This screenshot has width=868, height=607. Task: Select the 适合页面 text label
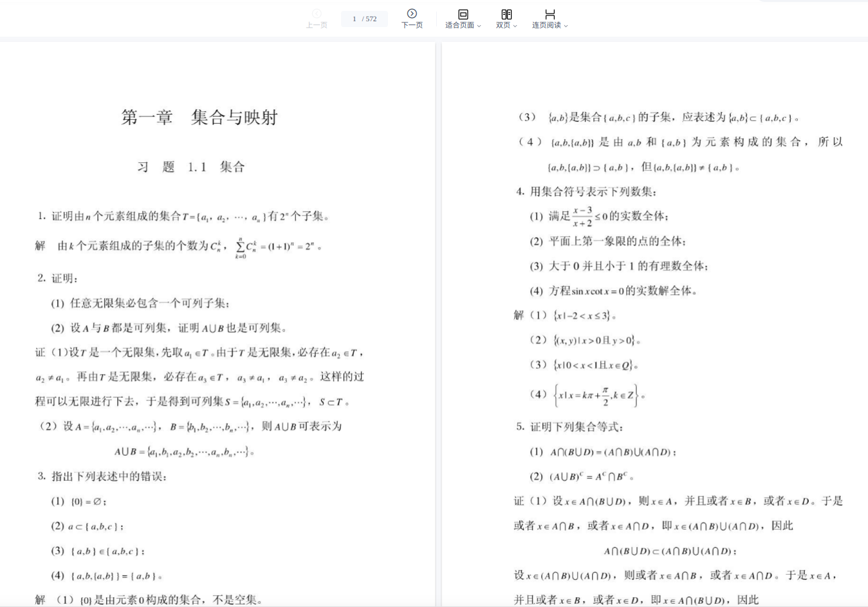(459, 25)
